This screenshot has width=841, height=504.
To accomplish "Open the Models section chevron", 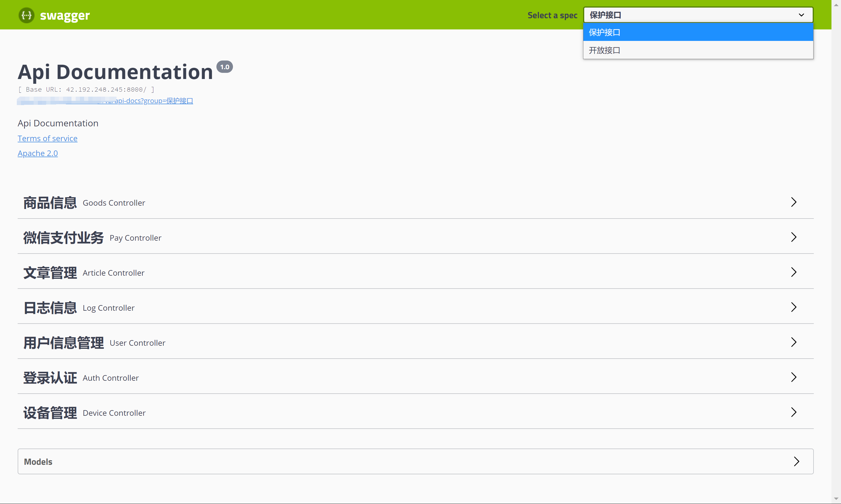I will tap(796, 461).
